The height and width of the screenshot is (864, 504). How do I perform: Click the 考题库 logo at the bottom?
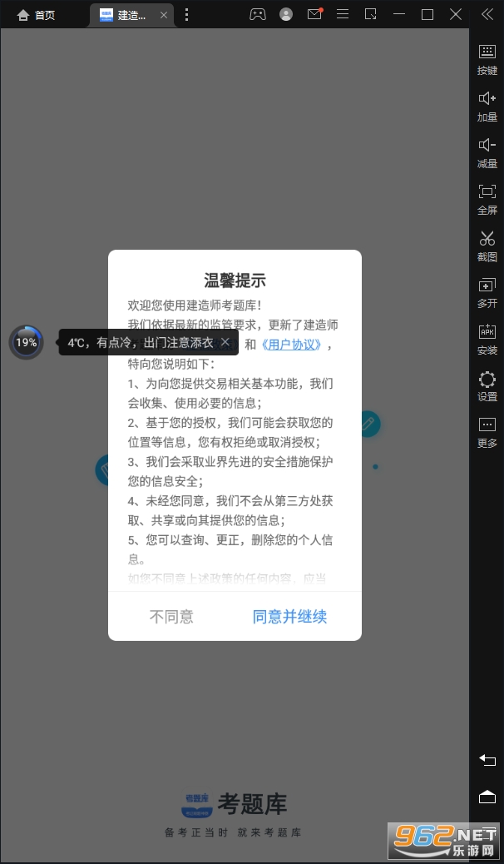coord(234,804)
